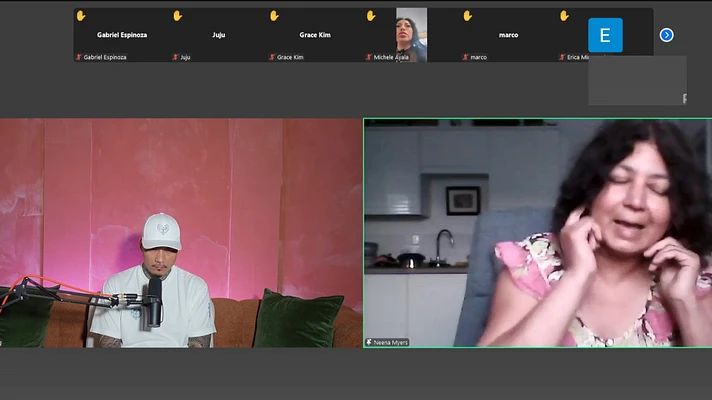Select Michele Ayala's video thumbnail
712x400 pixels.
click(x=411, y=33)
